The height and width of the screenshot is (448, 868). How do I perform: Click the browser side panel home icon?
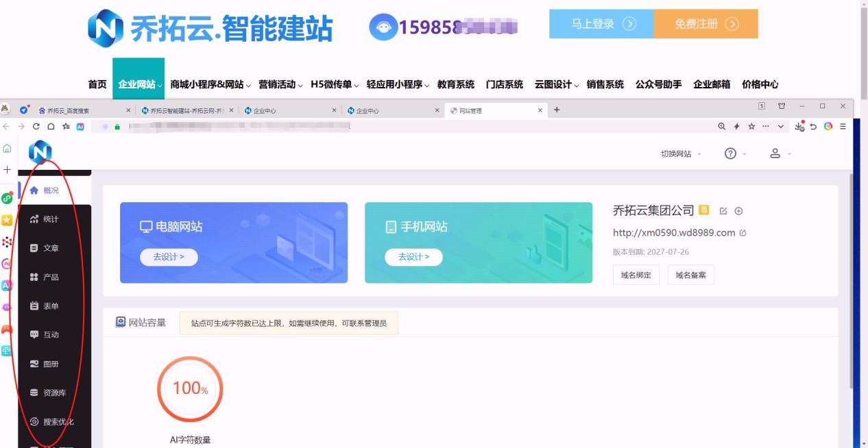[7, 148]
